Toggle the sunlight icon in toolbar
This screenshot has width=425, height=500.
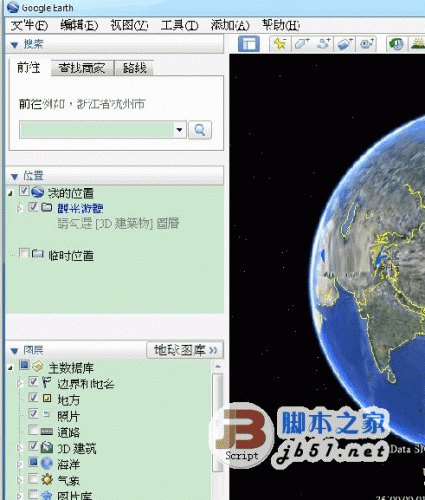417,44
